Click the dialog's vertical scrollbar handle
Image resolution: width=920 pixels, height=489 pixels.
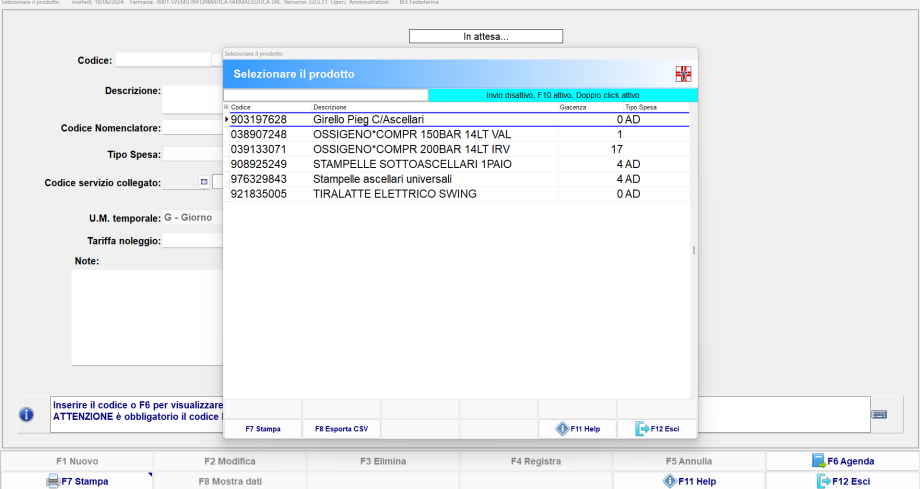(x=692, y=251)
